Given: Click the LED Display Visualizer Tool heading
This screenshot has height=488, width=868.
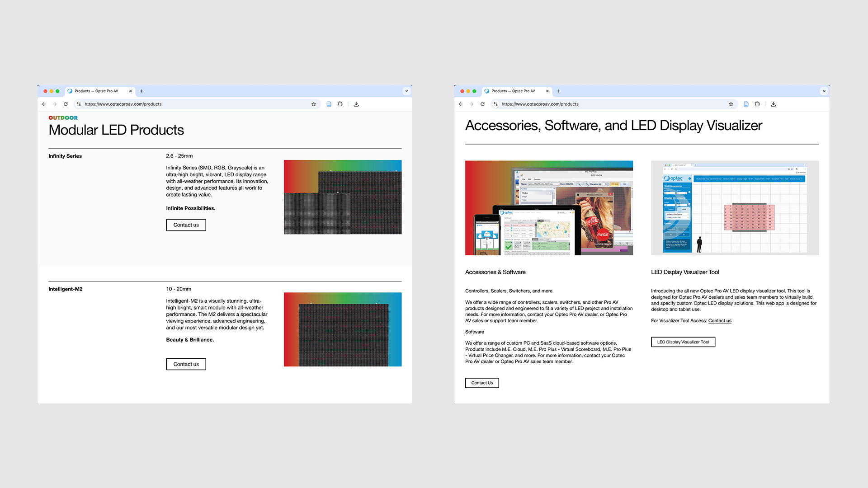Looking at the screenshot, I should point(685,272).
